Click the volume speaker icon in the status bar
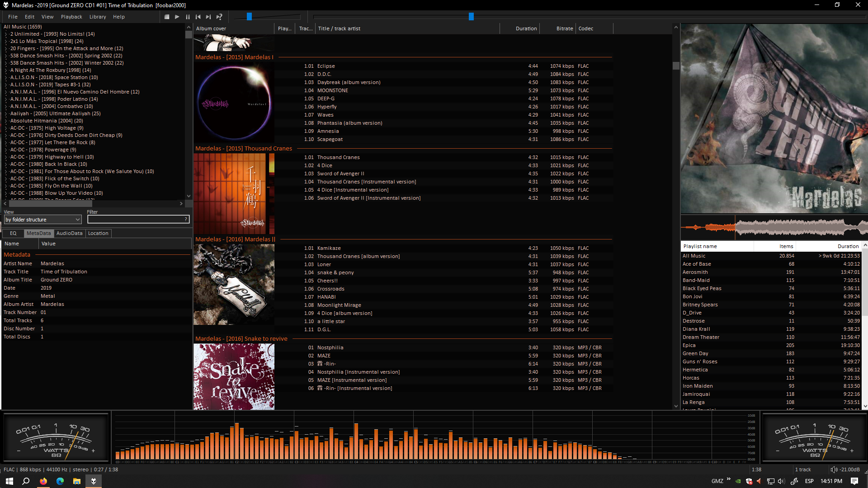Screen dimensions: 868x488 (834, 469)
